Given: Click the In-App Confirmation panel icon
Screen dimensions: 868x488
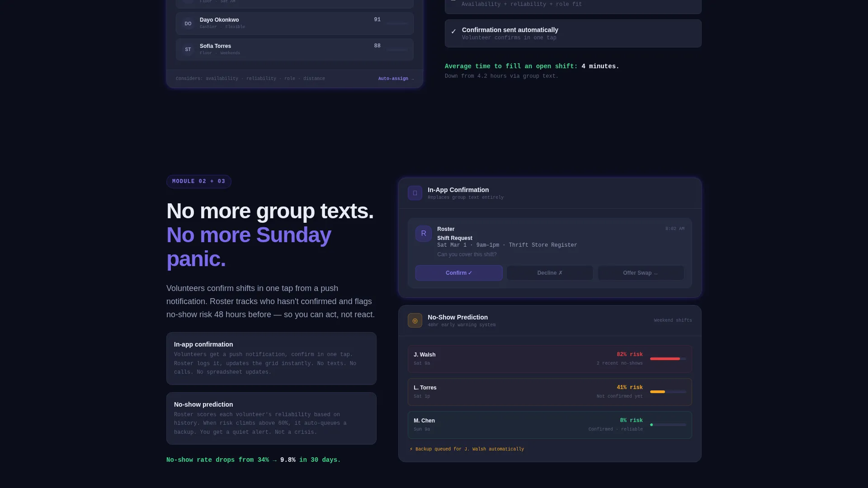Looking at the screenshot, I should pos(415,193).
